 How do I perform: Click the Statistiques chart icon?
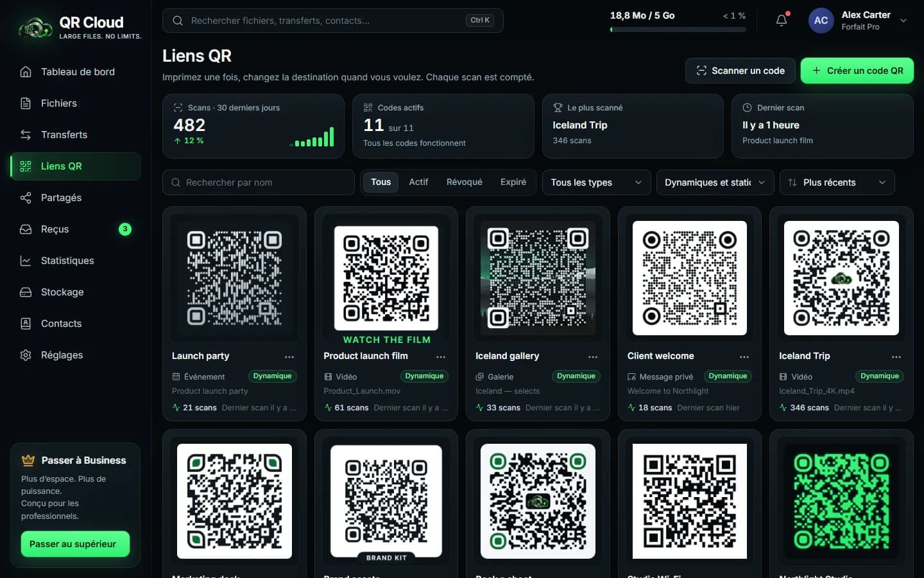[x=26, y=261]
